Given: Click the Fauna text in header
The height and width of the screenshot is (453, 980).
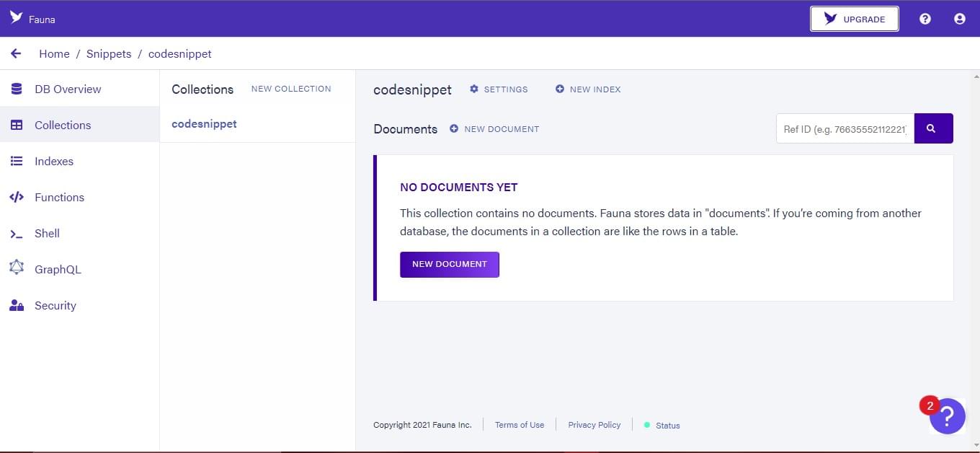Looking at the screenshot, I should tap(42, 19).
